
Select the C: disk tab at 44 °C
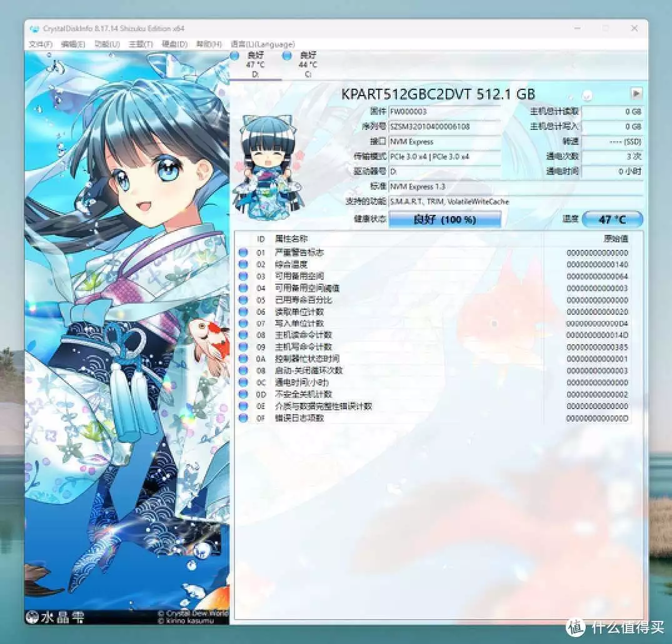pos(307,65)
